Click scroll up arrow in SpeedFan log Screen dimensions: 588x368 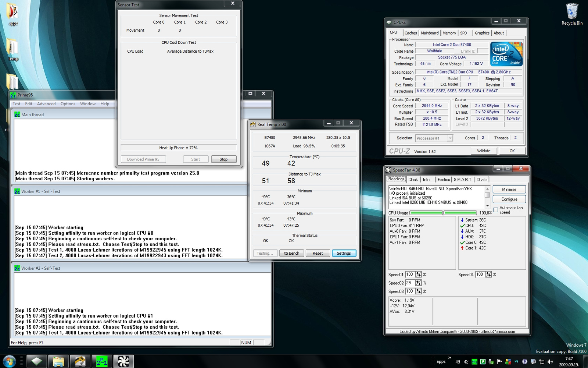point(487,189)
